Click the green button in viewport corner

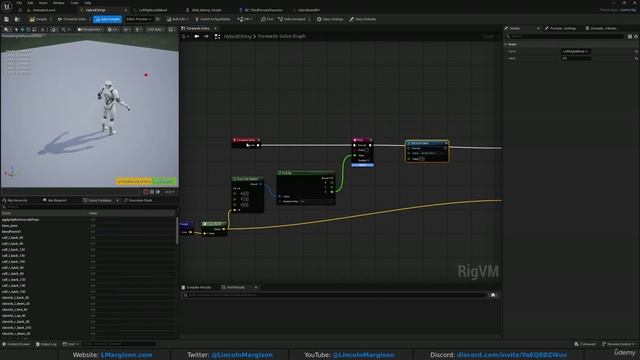164,181
